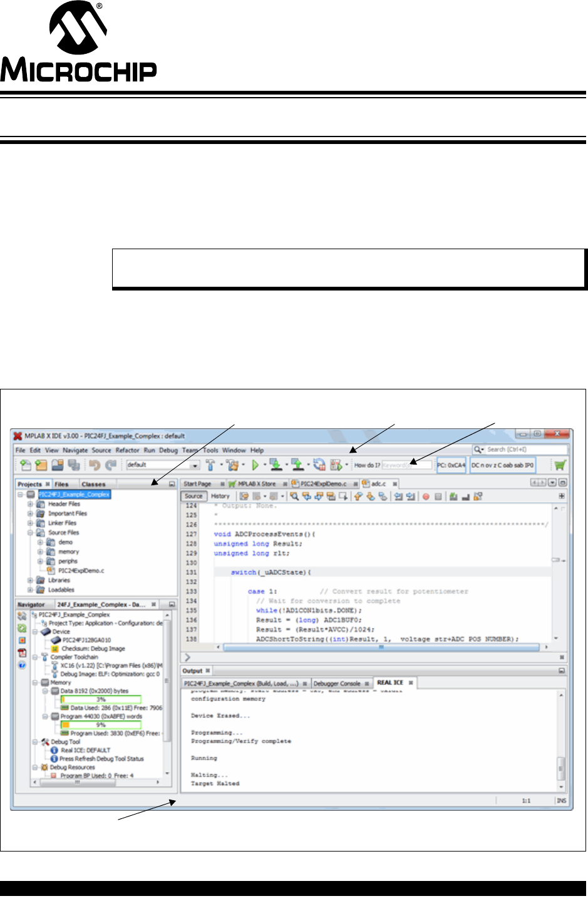Open the Window menu

pos(234,450)
